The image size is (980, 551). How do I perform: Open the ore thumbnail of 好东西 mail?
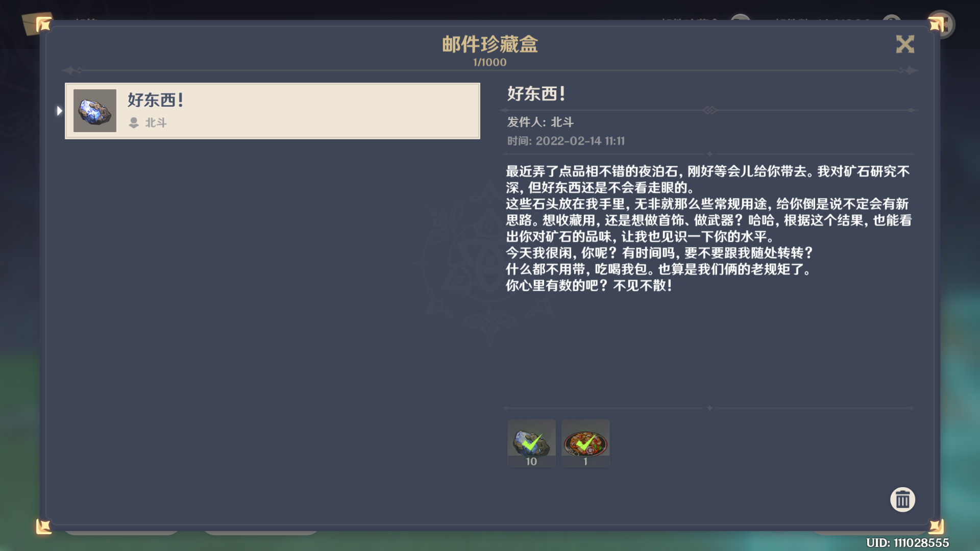point(95,111)
